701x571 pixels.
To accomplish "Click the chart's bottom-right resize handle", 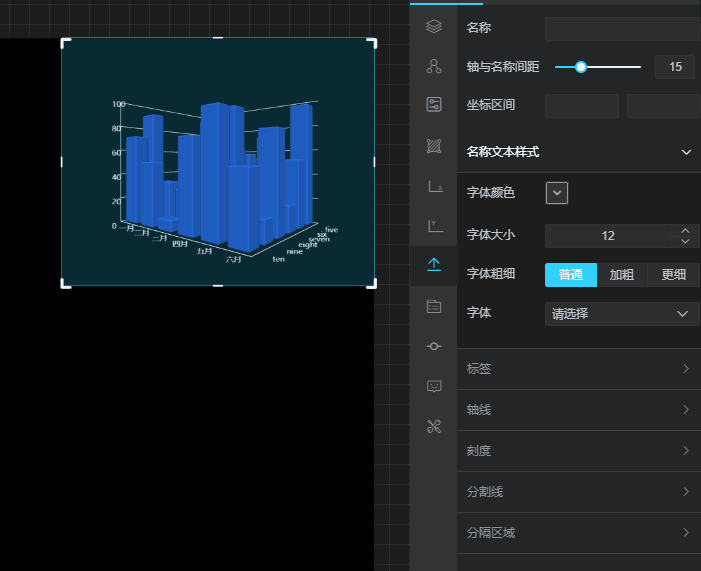I will click(372, 283).
